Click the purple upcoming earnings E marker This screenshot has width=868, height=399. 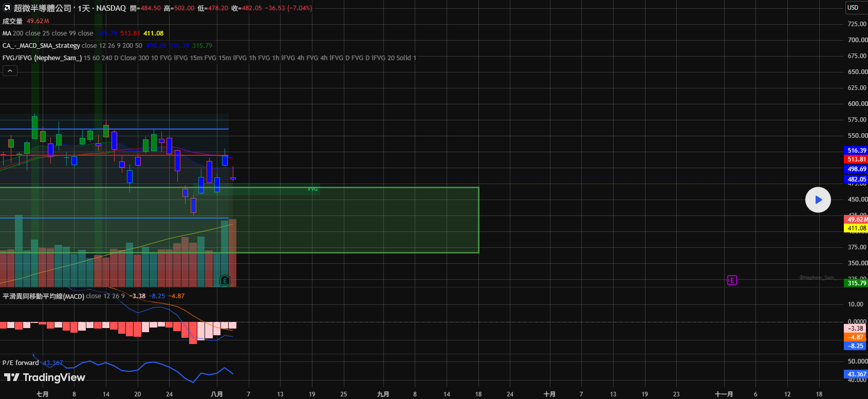coord(732,280)
